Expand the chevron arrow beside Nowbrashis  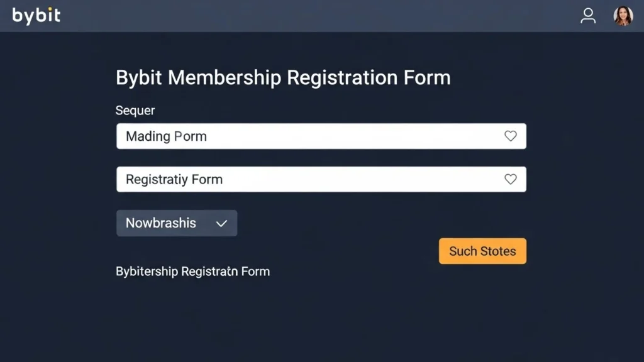coord(221,223)
